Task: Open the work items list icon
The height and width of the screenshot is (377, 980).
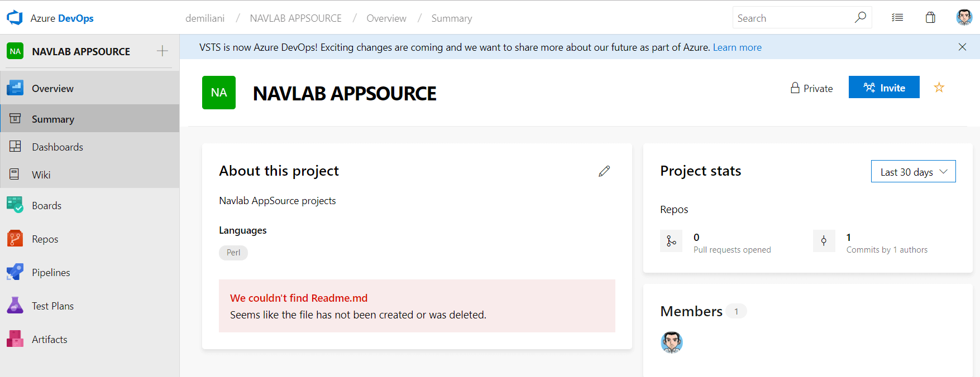Action: (x=897, y=18)
